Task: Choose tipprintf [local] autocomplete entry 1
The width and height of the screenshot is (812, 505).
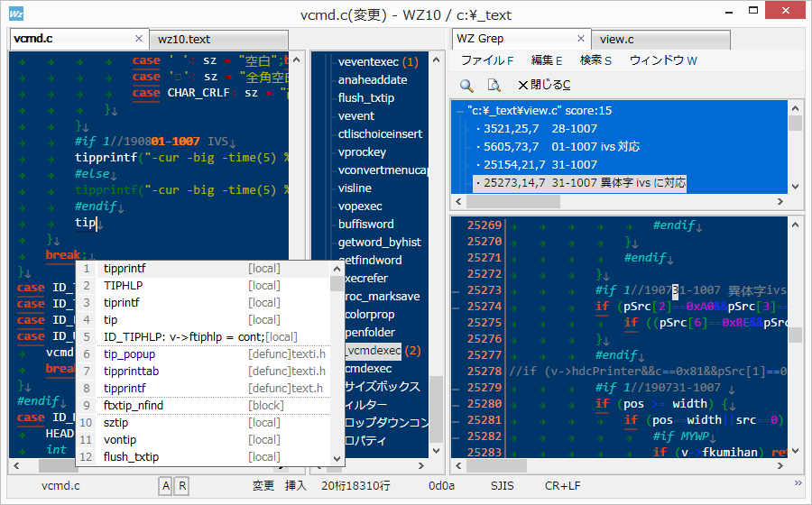Action: pyautogui.click(x=203, y=269)
